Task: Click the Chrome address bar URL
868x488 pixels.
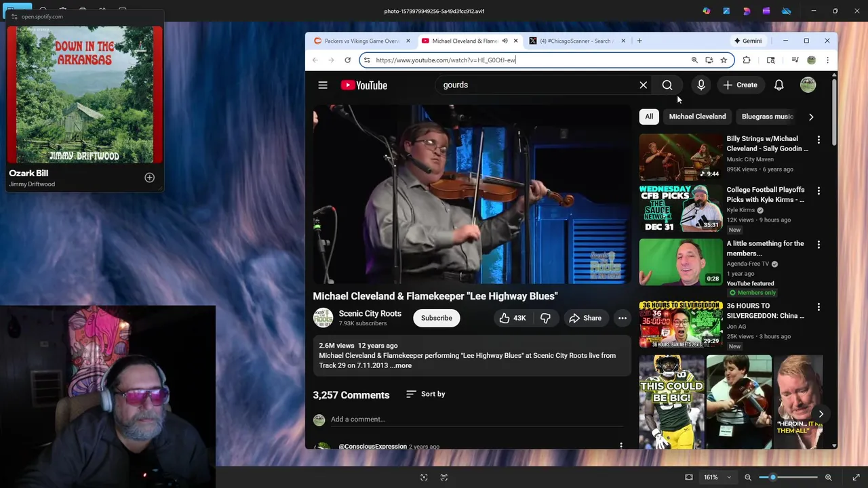Action: tap(446, 60)
